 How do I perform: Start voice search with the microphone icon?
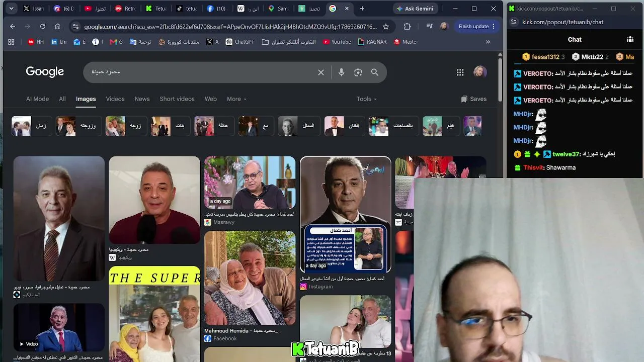[341, 72]
